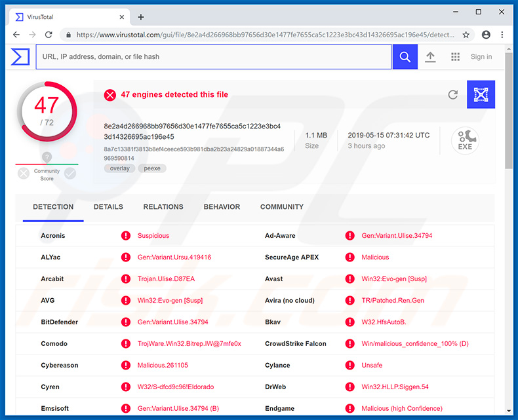Select the file hash 8e2a4d26... text

(192, 132)
